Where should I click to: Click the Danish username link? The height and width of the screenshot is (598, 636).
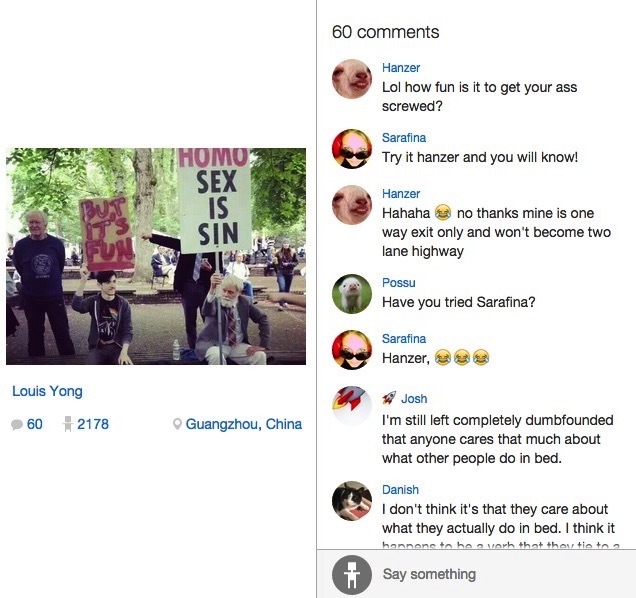400,490
